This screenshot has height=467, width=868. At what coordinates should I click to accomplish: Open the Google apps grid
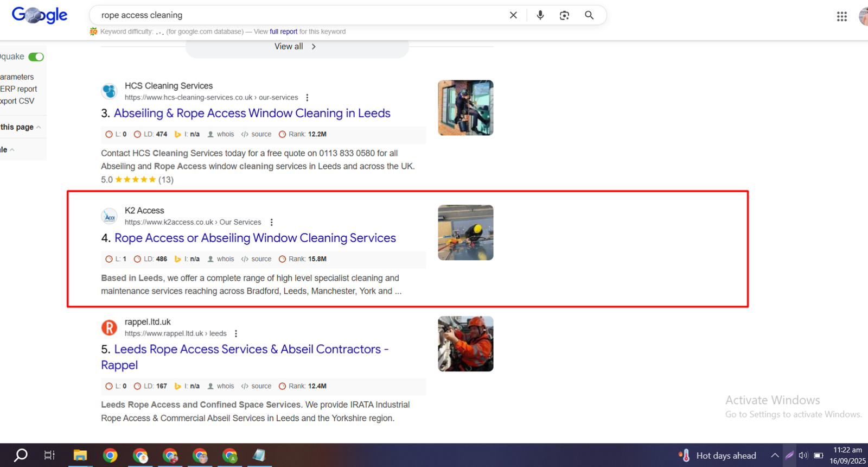(841, 16)
